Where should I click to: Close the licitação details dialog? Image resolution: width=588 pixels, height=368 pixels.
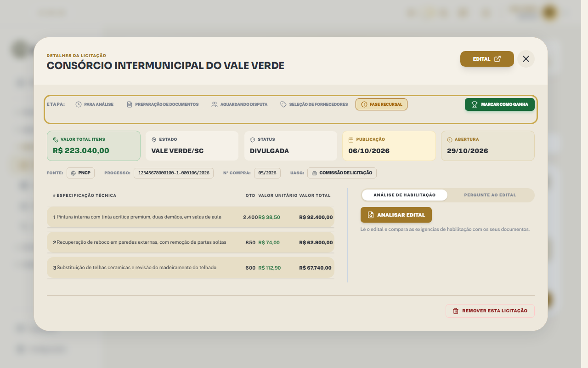coord(526,59)
